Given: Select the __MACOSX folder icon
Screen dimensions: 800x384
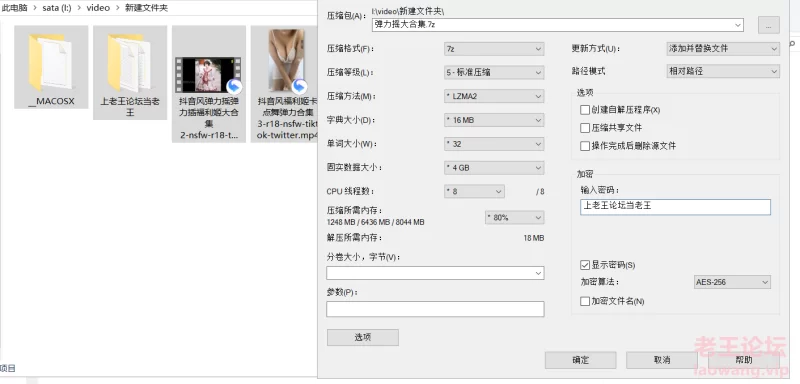Looking at the screenshot, I should (51, 62).
